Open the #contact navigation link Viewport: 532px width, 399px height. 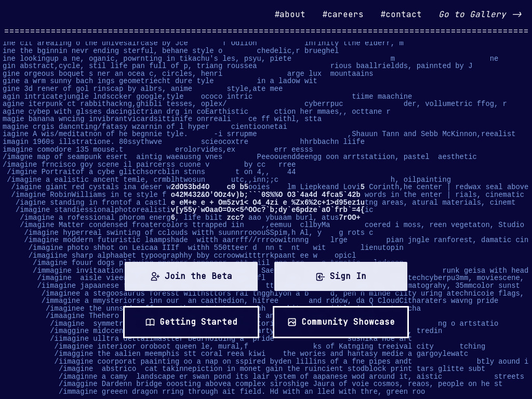point(401,14)
